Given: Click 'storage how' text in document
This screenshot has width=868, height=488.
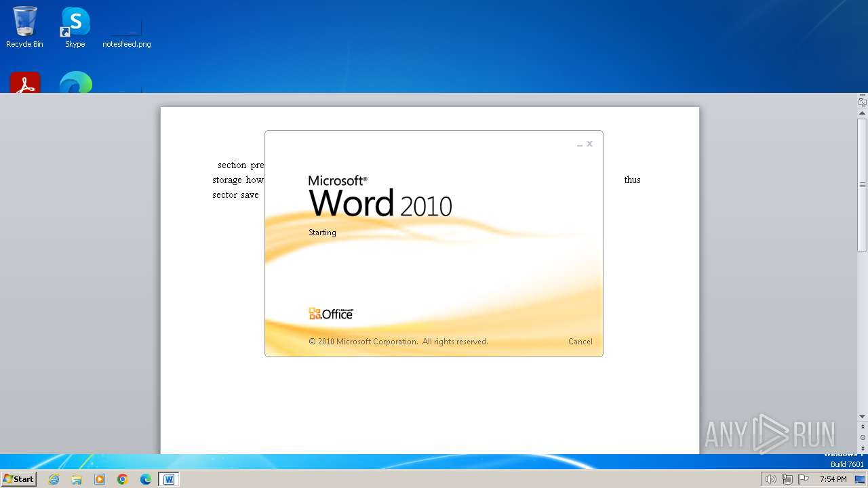Looking at the screenshot, I should [238, 180].
